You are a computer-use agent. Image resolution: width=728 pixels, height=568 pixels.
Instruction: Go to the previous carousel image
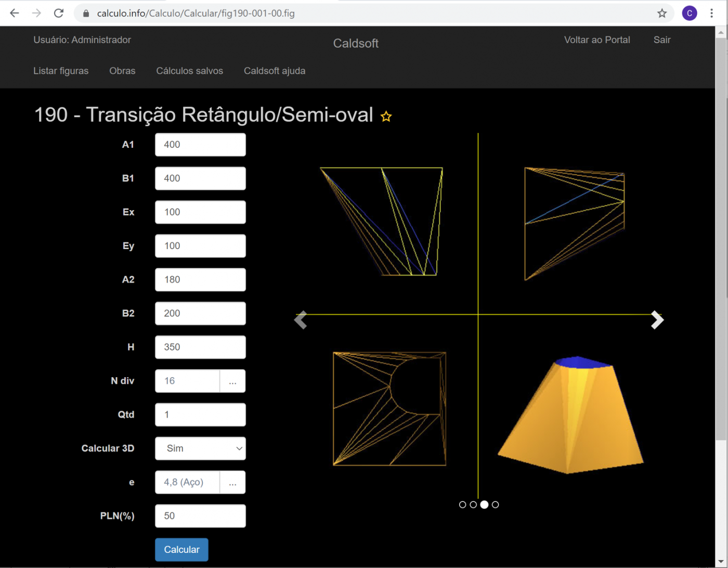pyautogui.click(x=301, y=320)
